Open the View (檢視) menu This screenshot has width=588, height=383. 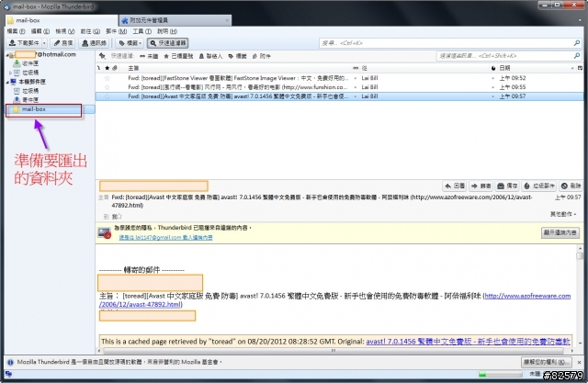coord(65,31)
